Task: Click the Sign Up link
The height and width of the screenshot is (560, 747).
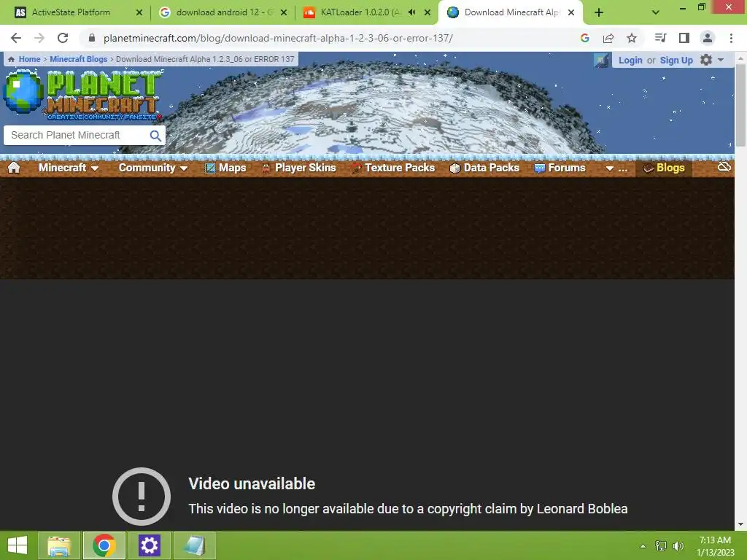Action: coord(676,60)
